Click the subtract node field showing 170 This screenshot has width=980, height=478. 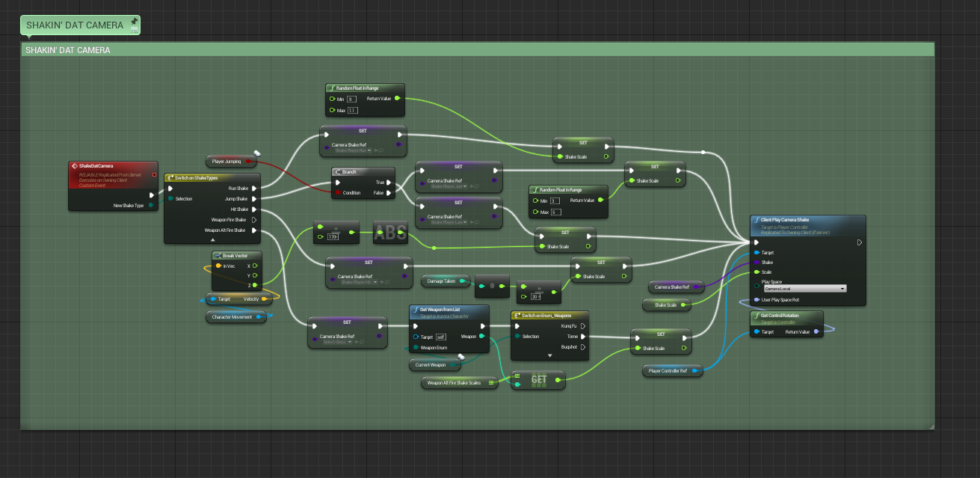pos(333,236)
